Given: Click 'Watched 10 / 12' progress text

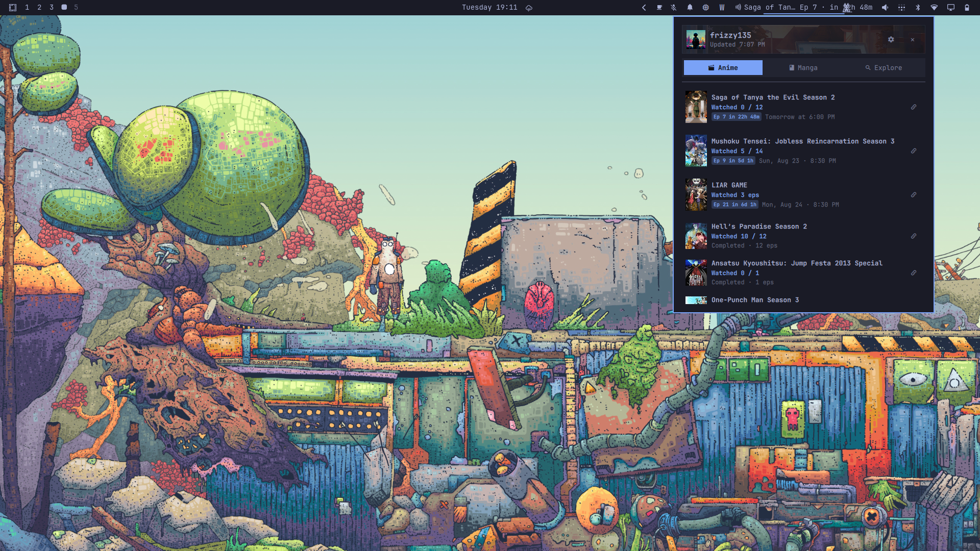Looking at the screenshot, I should (739, 236).
